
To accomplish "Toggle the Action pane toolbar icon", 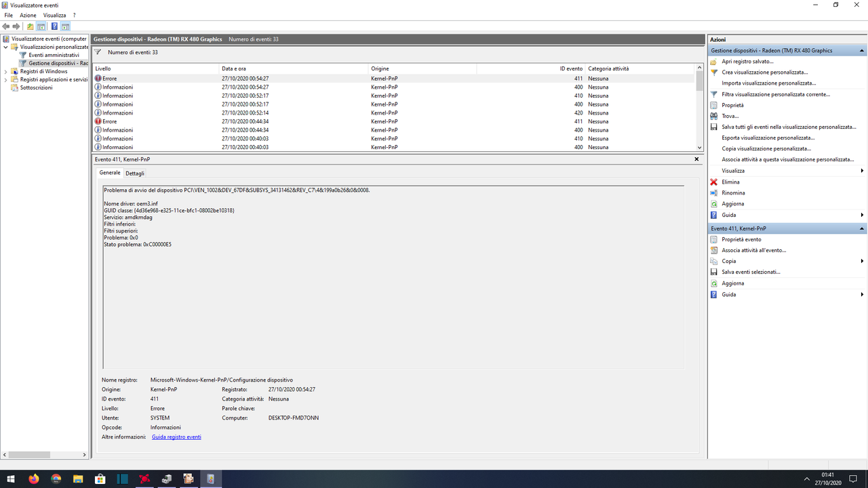I will (x=66, y=26).
